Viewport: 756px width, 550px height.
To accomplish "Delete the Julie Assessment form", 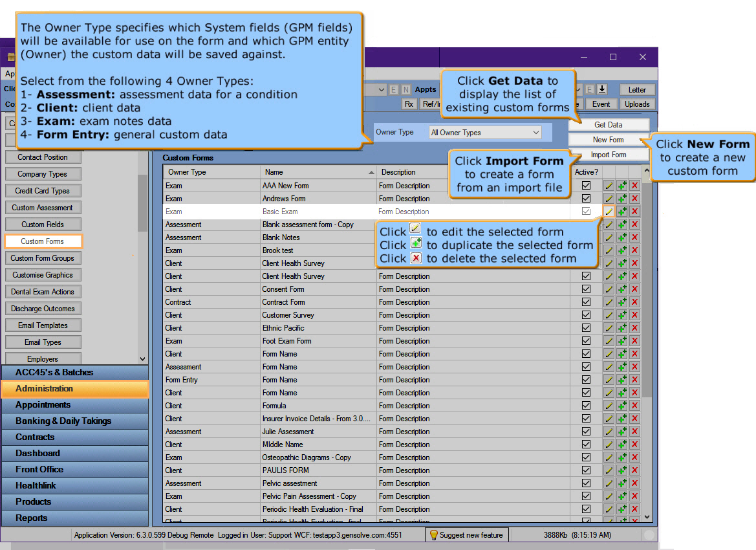I will (x=634, y=432).
